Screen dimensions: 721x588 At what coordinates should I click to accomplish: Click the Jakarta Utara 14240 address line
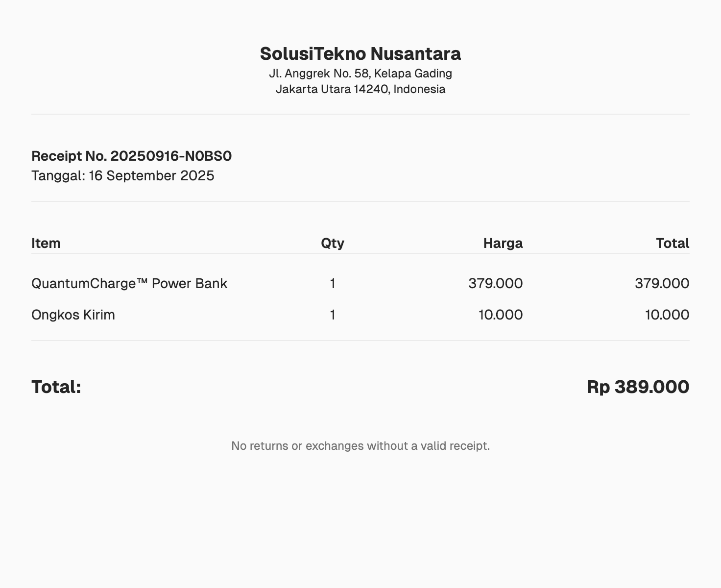[360, 89]
